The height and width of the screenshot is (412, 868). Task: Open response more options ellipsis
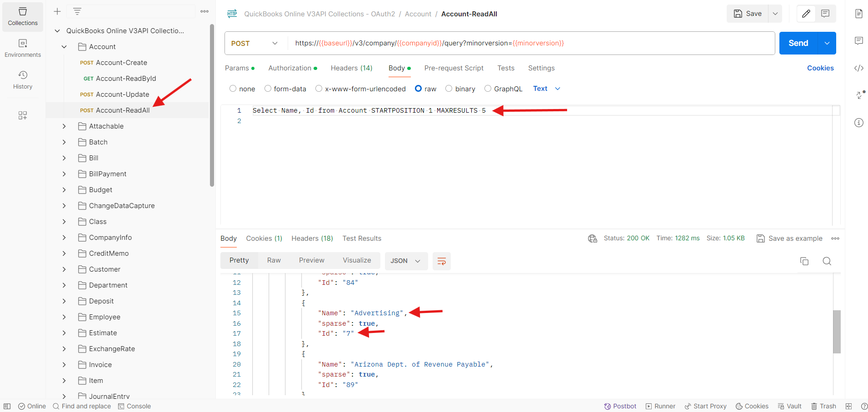835,238
